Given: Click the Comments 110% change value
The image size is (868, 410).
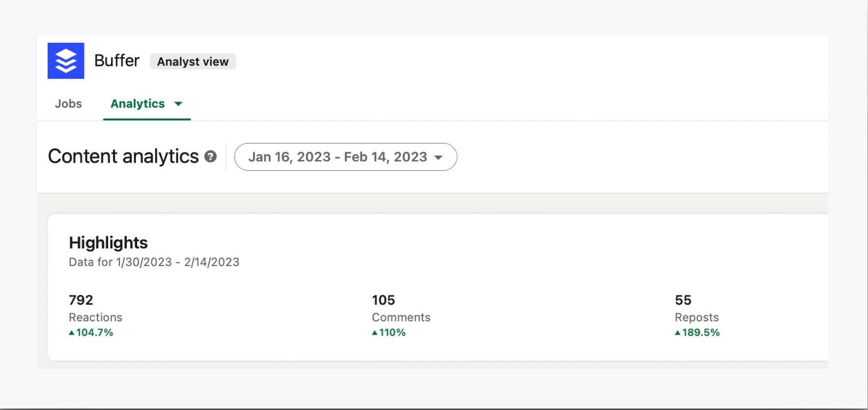Looking at the screenshot, I should click(392, 333).
